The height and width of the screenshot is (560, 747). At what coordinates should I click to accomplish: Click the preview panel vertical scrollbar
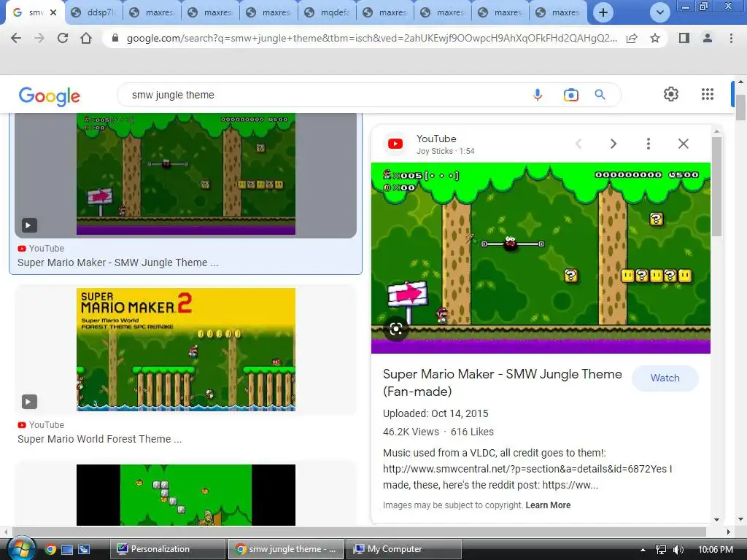click(x=716, y=186)
